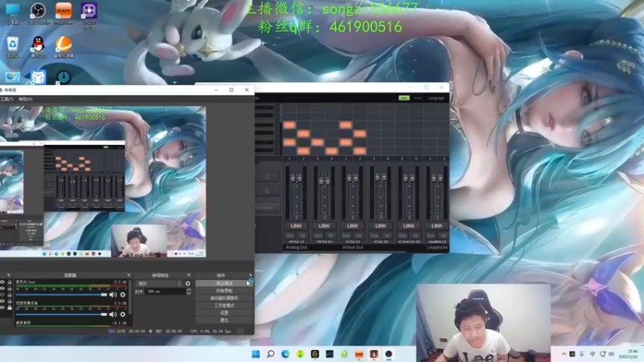Unlock the source with highlighted white padlock
Screen dimensions: 644x362
point(10,307)
